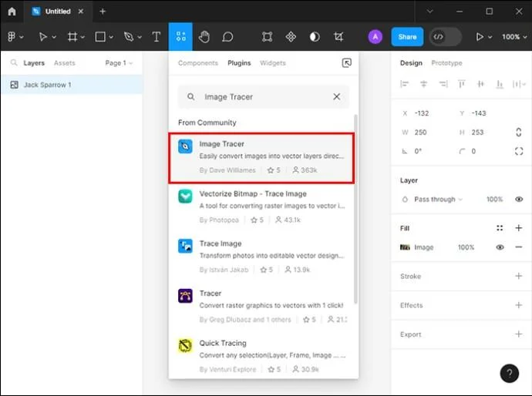The image size is (532, 396).
Task: Toggle constrain proportions lock
Action: 518,133
